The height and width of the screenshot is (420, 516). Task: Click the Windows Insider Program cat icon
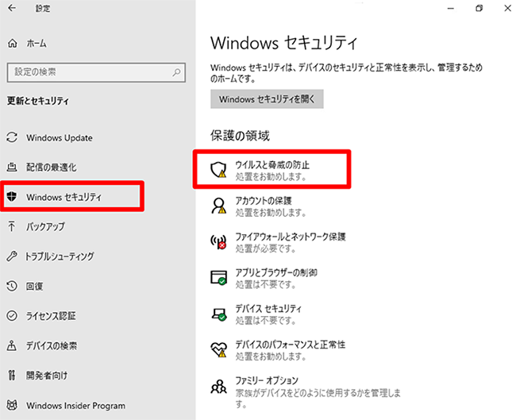12,405
